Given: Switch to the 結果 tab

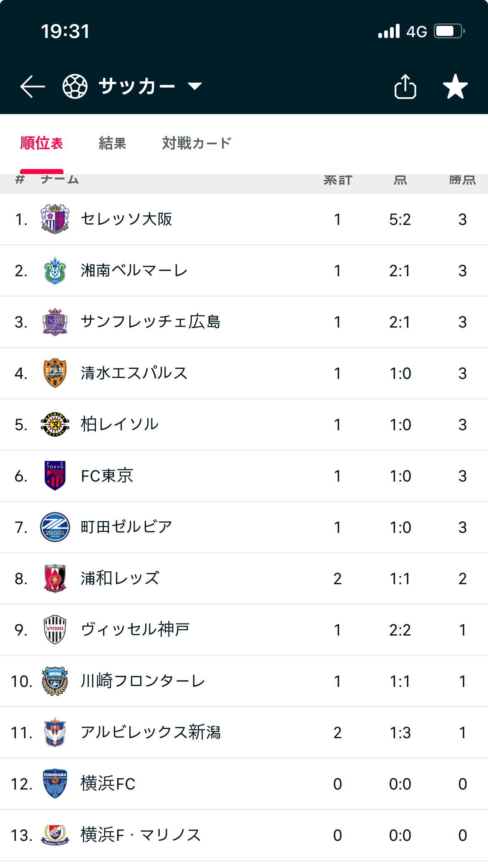Looking at the screenshot, I should click(x=113, y=143).
